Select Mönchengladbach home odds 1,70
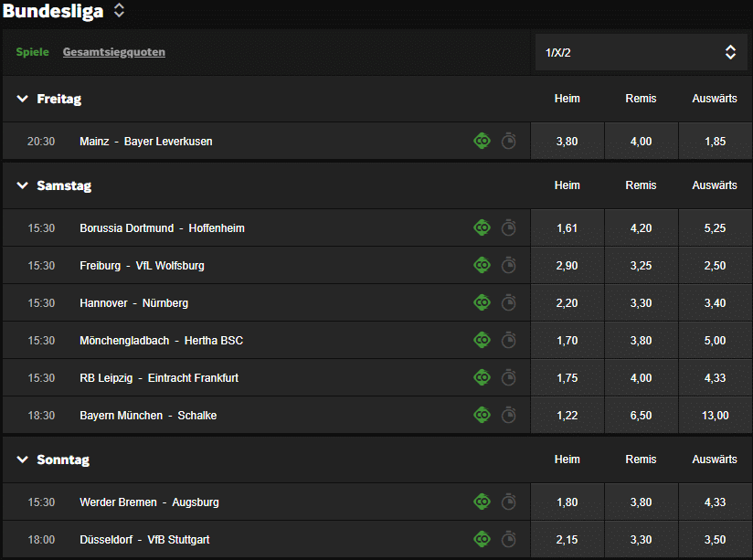This screenshot has height=560, width=753. click(567, 341)
